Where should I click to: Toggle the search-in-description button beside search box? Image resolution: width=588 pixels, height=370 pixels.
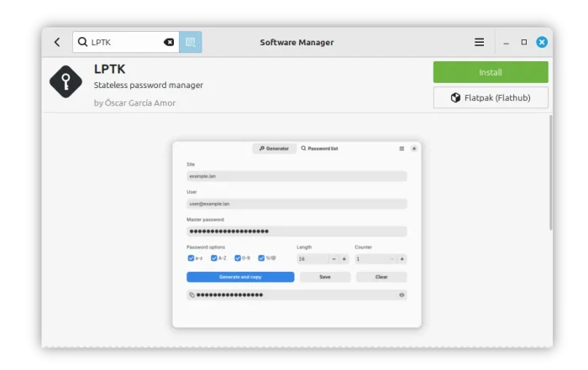coord(191,42)
